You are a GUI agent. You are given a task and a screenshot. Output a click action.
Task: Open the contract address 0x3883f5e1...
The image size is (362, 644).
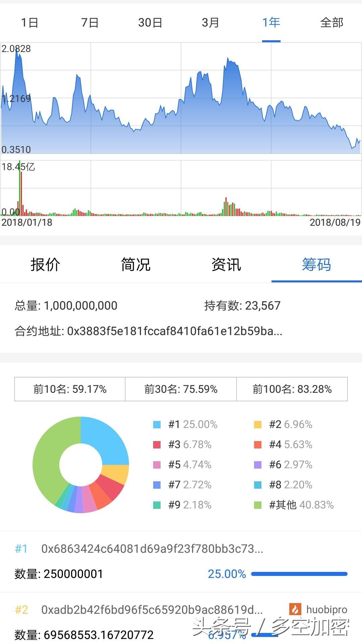[x=175, y=331]
